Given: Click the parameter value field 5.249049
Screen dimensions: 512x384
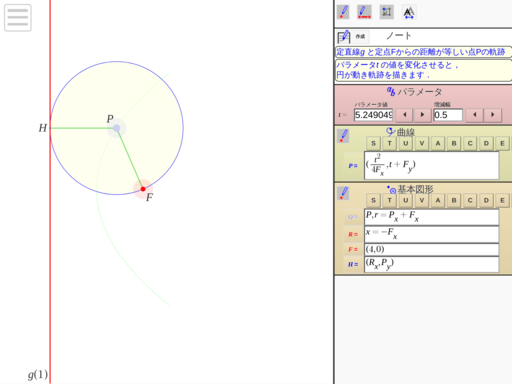Looking at the screenshot, I should (373, 115).
